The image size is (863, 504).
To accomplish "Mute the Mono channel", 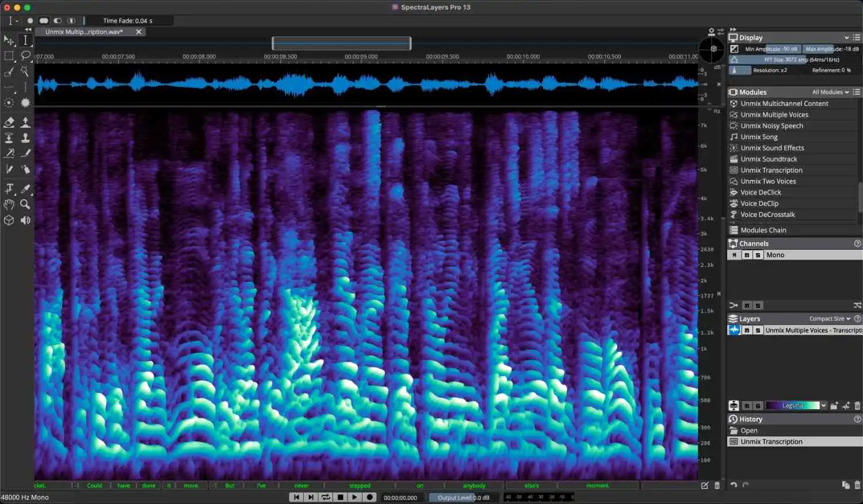I will tap(747, 255).
